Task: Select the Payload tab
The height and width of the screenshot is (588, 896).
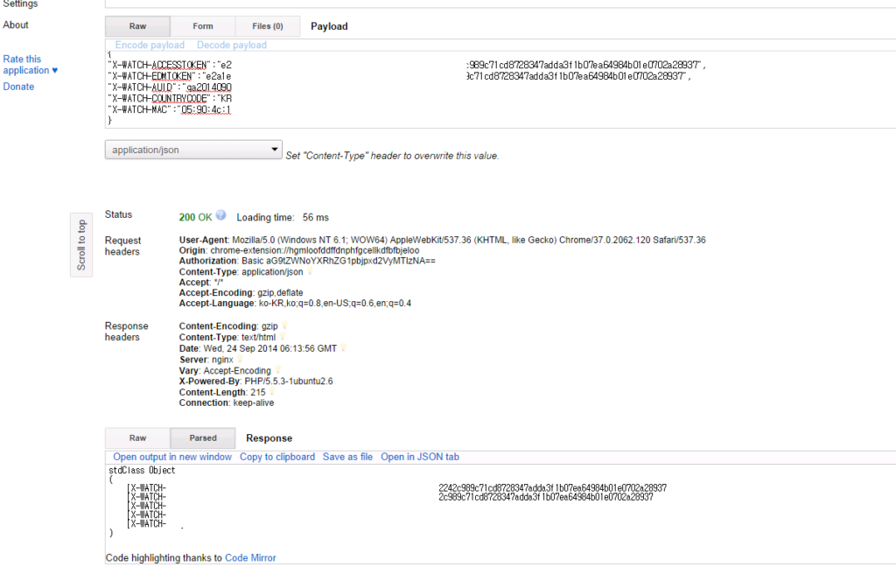Action: (329, 25)
